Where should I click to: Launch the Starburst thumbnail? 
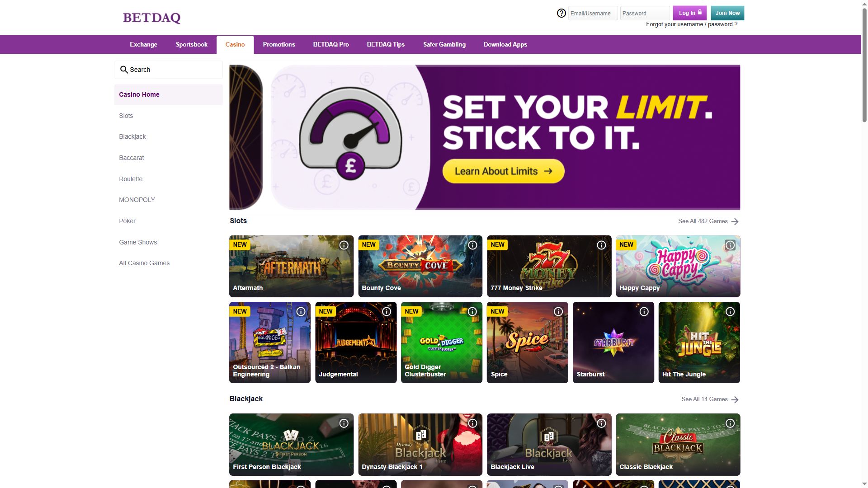[613, 343]
